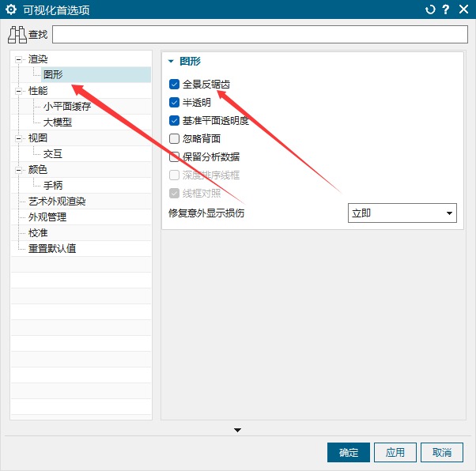Toggle 全景反锯齿 checkbox
Screen dimensions: 476x471
point(174,84)
